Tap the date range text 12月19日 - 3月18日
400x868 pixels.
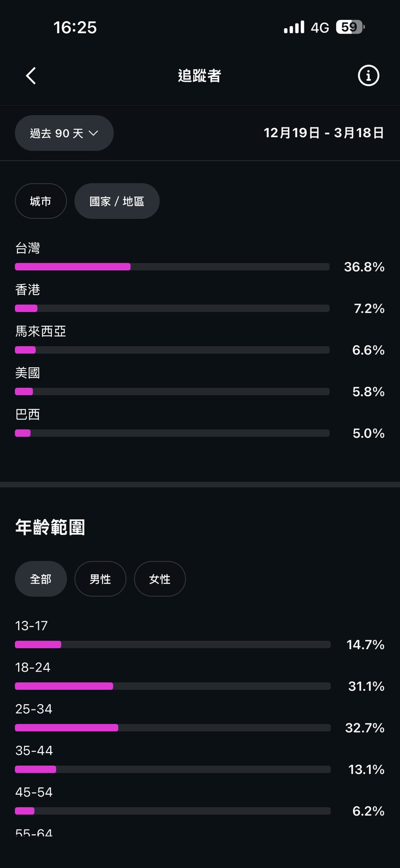(323, 133)
